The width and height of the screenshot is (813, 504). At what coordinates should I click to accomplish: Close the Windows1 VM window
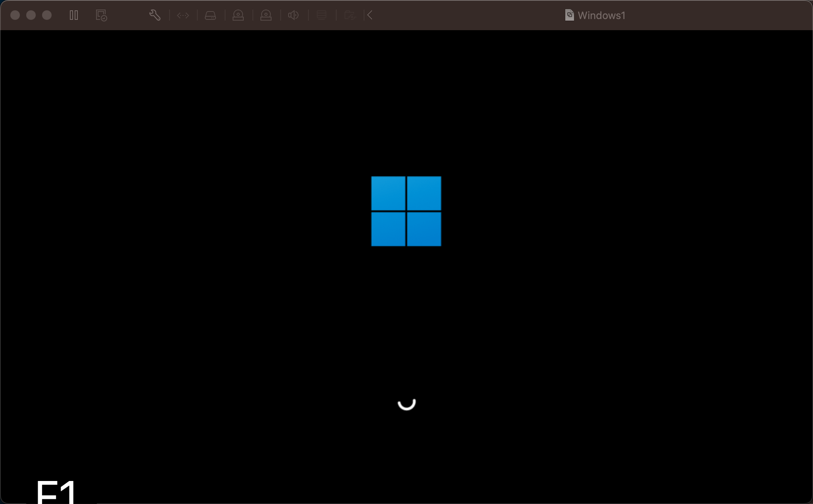coord(15,15)
